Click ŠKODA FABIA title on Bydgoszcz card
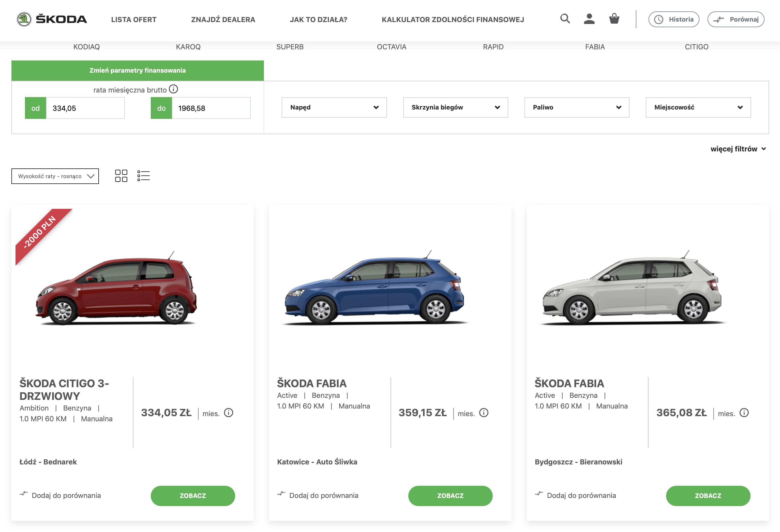Viewport: 780px width, 532px height. [x=569, y=383]
